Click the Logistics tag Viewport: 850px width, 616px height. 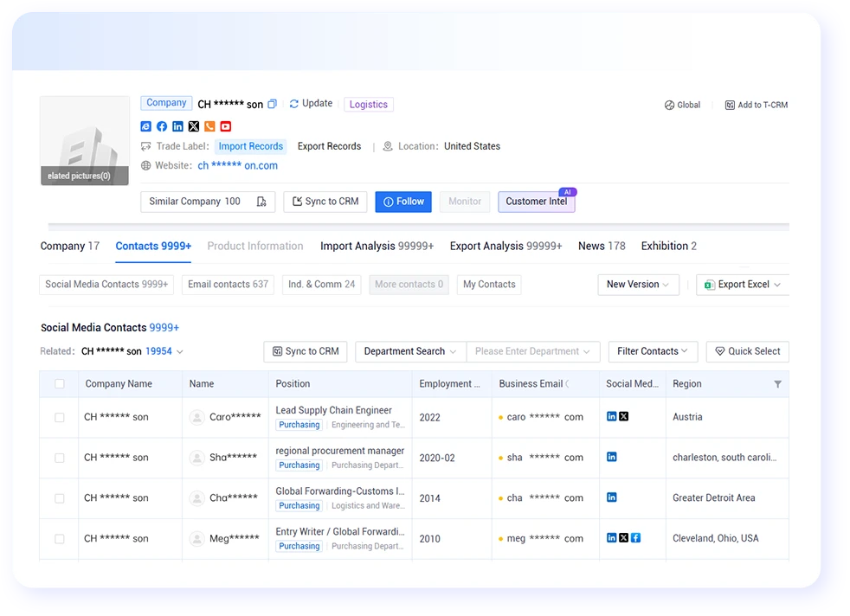(x=369, y=105)
